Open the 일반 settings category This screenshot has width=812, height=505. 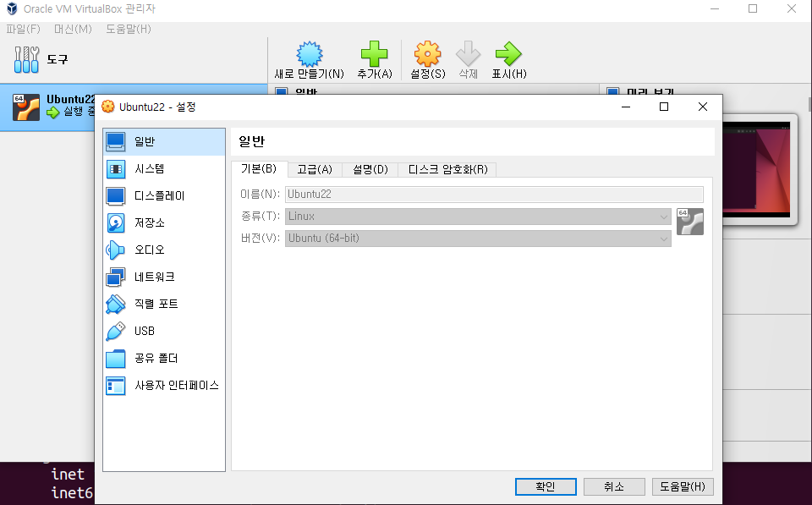163,141
